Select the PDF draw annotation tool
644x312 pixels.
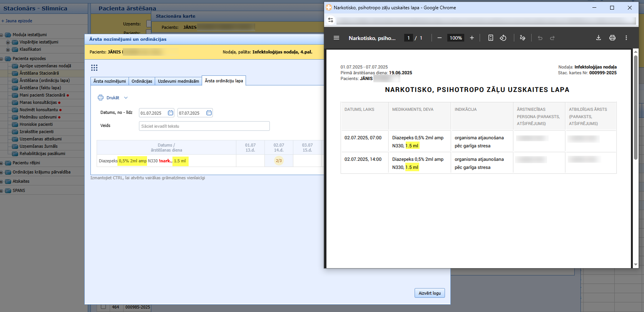(522, 38)
